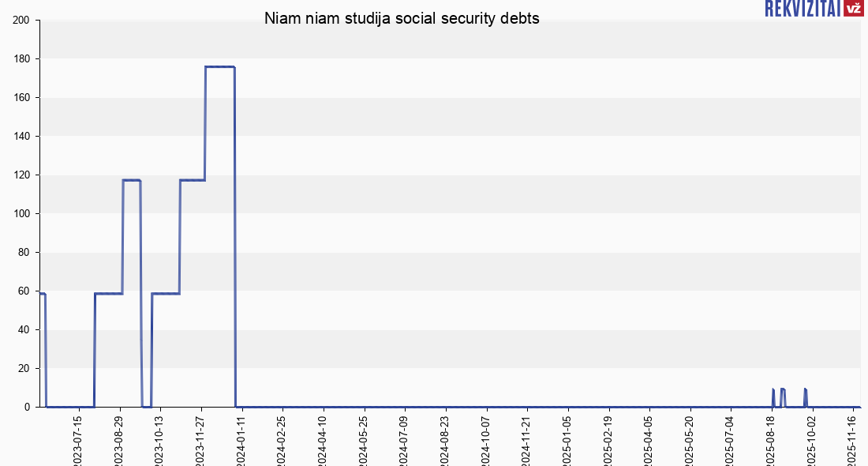Select the 180 y-axis value label

coord(21,59)
